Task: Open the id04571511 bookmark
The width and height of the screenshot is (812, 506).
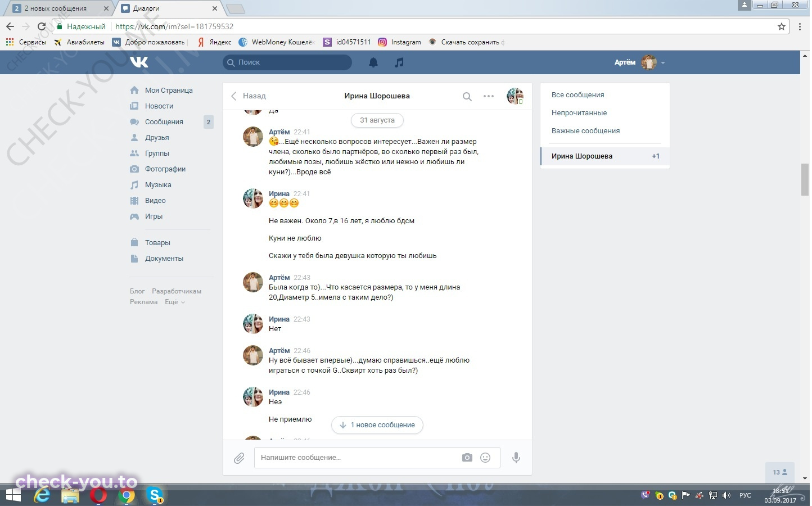Action: (x=347, y=42)
